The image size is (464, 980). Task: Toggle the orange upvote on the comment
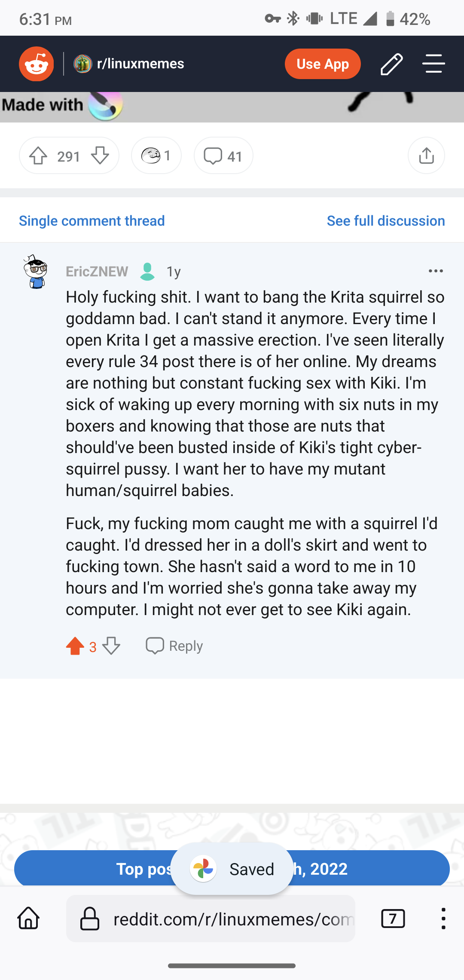pos(75,646)
